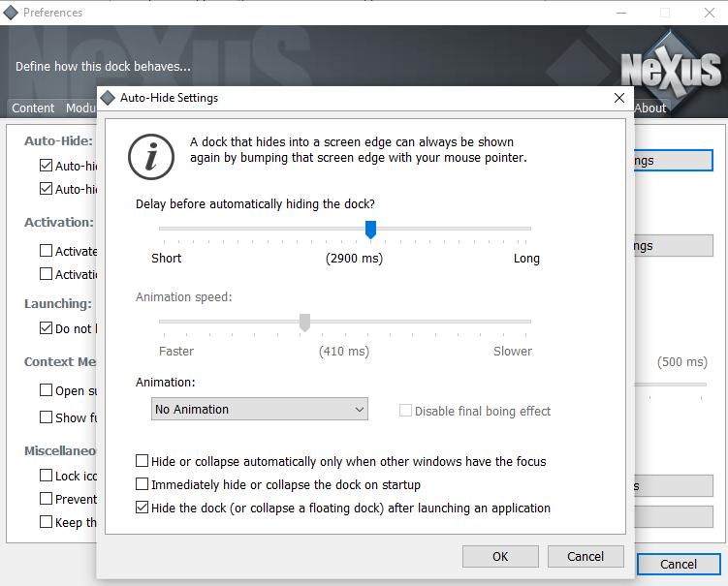Click the Nexus logo in the header
The image size is (728, 586).
671,72
